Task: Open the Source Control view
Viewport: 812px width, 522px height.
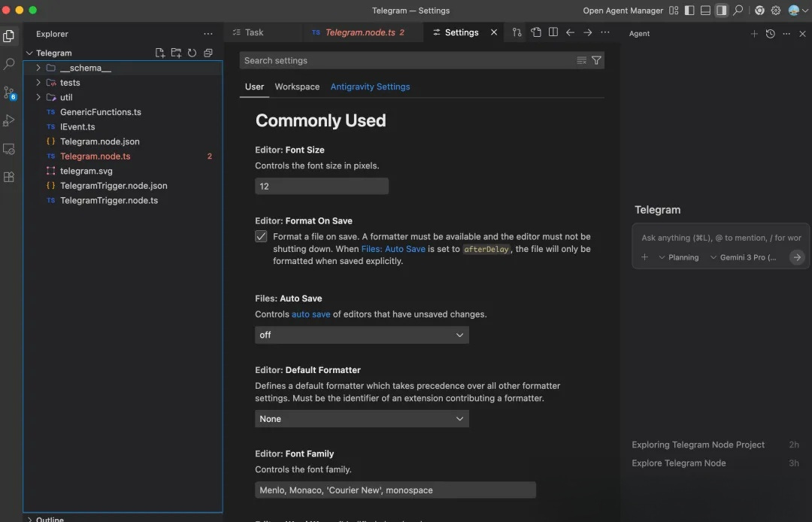Action: (x=9, y=93)
